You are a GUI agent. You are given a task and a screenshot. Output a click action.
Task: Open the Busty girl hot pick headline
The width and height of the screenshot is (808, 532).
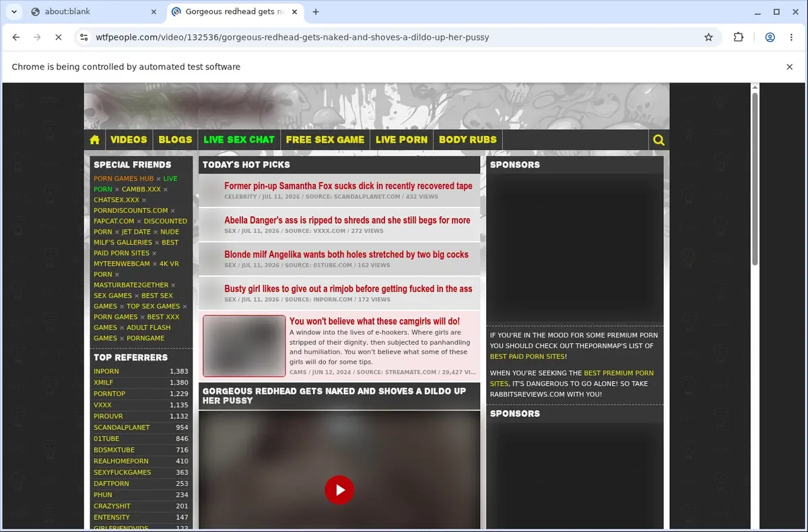coord(348,289)
